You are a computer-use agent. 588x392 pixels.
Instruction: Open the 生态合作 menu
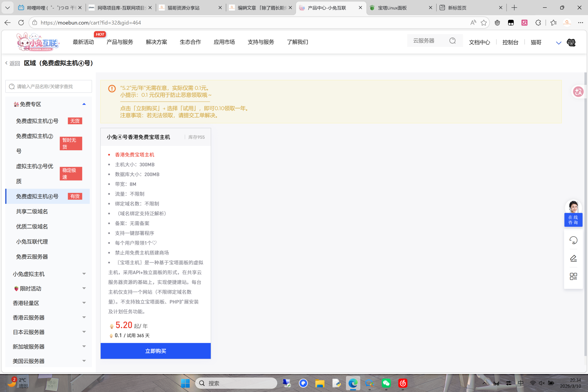[x=190, y=42]
